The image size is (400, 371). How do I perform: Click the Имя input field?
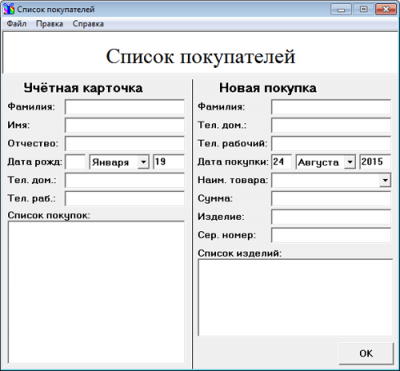[x=125, y=126]
